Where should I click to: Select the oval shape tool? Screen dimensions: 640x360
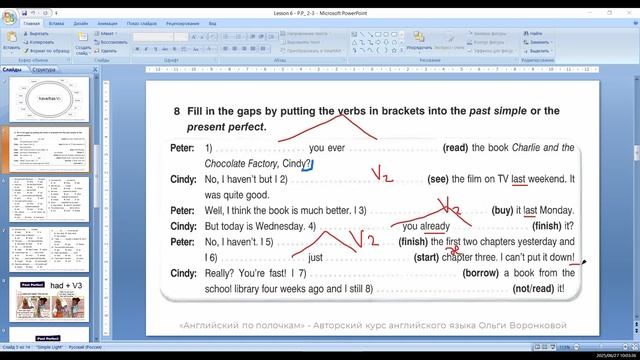pyautogui.click(x=386, y=34)
